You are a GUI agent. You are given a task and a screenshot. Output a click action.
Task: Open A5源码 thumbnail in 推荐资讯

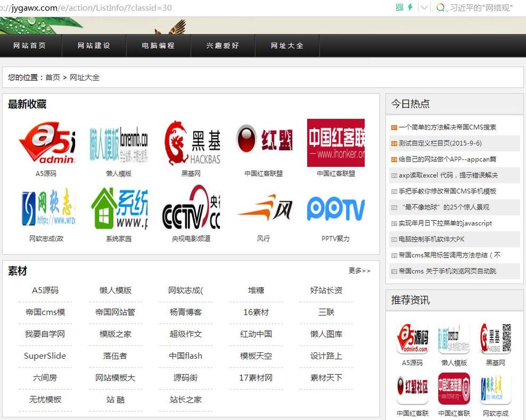pos(412,339)
